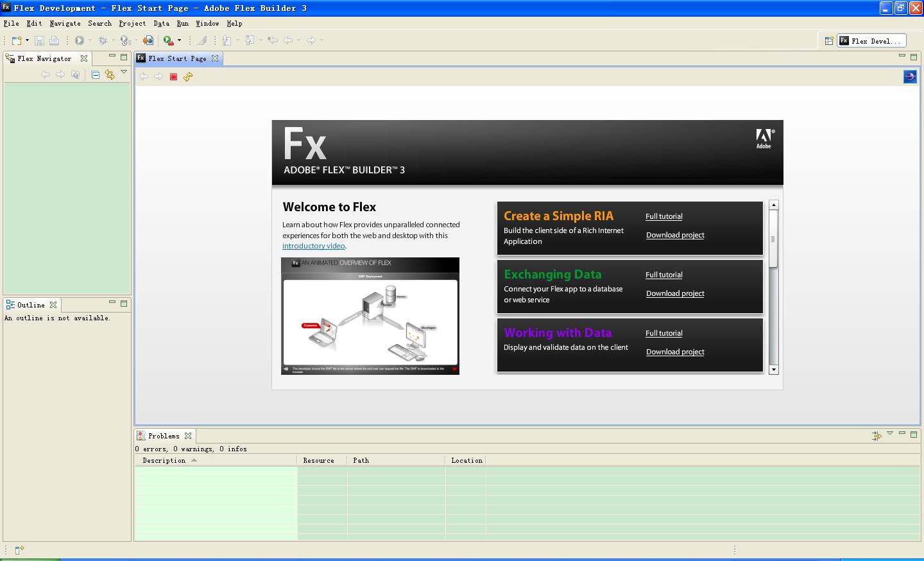Toggle Link with Editor in Flex Navigator
This screenshot has width=924, height=561.
(x=110, y=74)
